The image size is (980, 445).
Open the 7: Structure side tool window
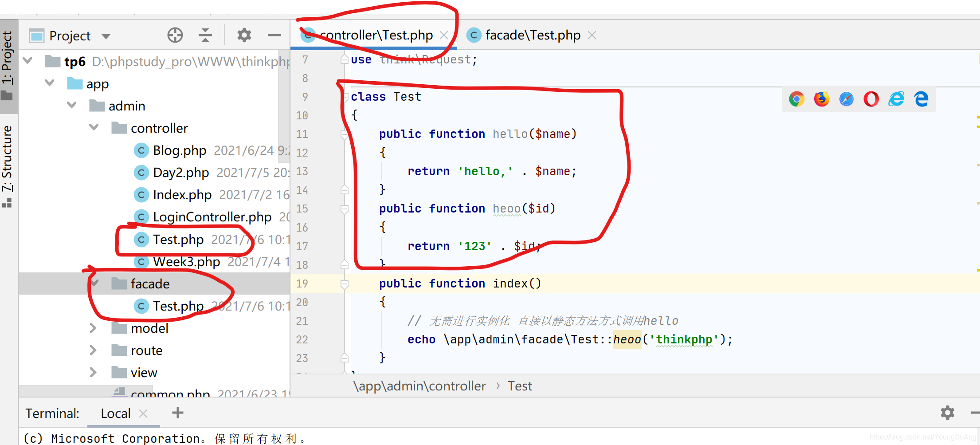point(8,165)
